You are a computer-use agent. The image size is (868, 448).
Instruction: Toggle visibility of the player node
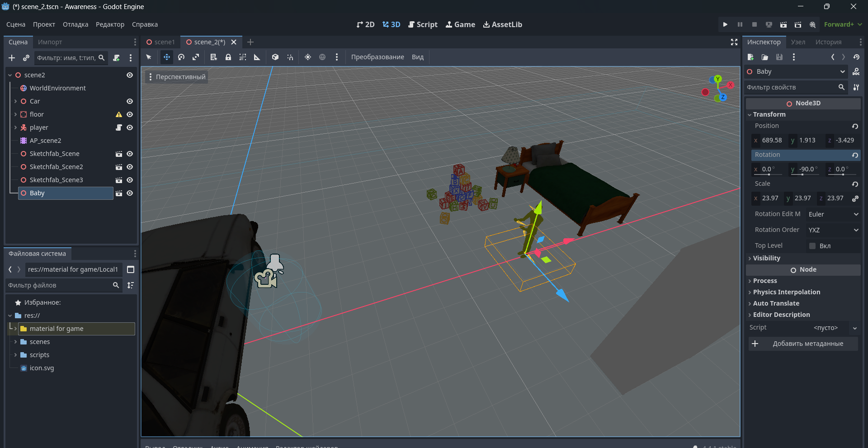[130, 127]
